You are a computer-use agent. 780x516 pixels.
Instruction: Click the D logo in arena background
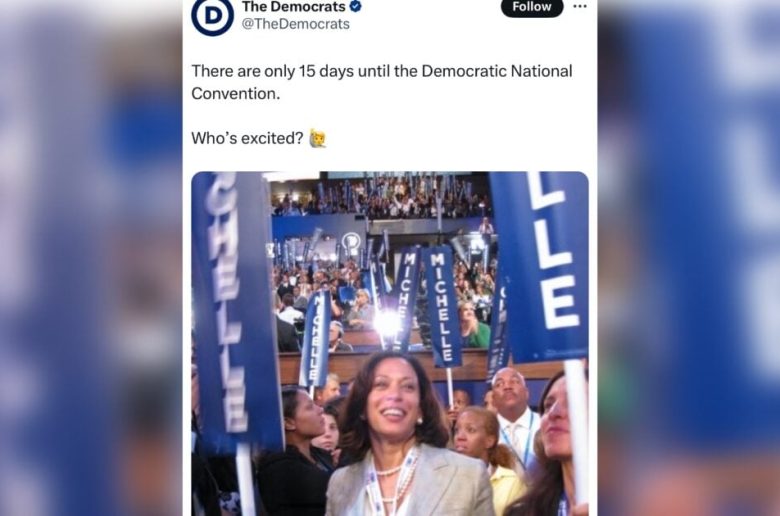point(351,242)
